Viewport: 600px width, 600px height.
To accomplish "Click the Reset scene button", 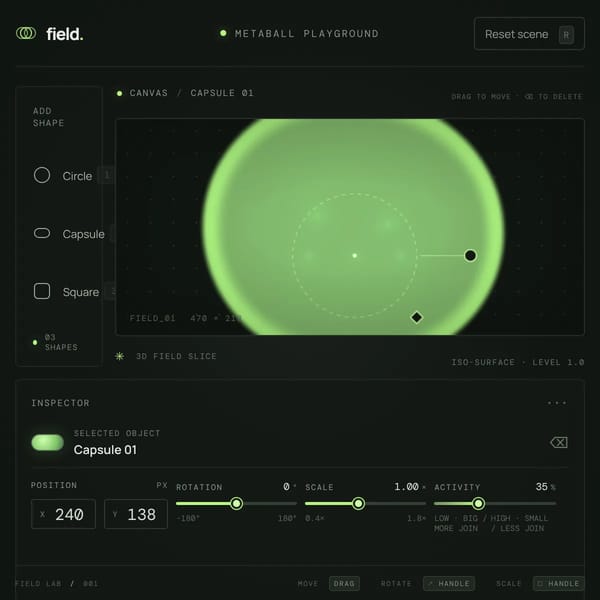I will (x=529, y=34).
